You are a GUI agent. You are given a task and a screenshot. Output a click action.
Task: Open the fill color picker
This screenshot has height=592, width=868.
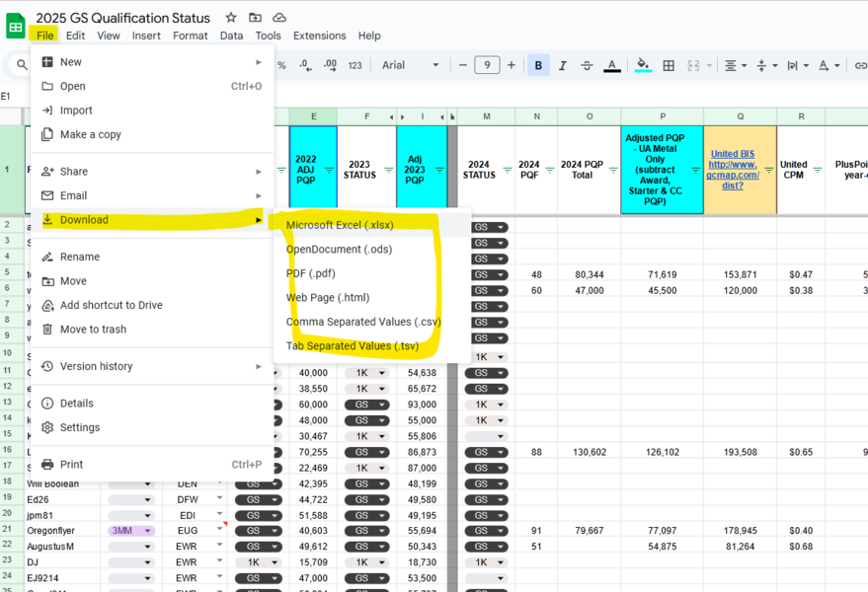click(x=643, y=65)
